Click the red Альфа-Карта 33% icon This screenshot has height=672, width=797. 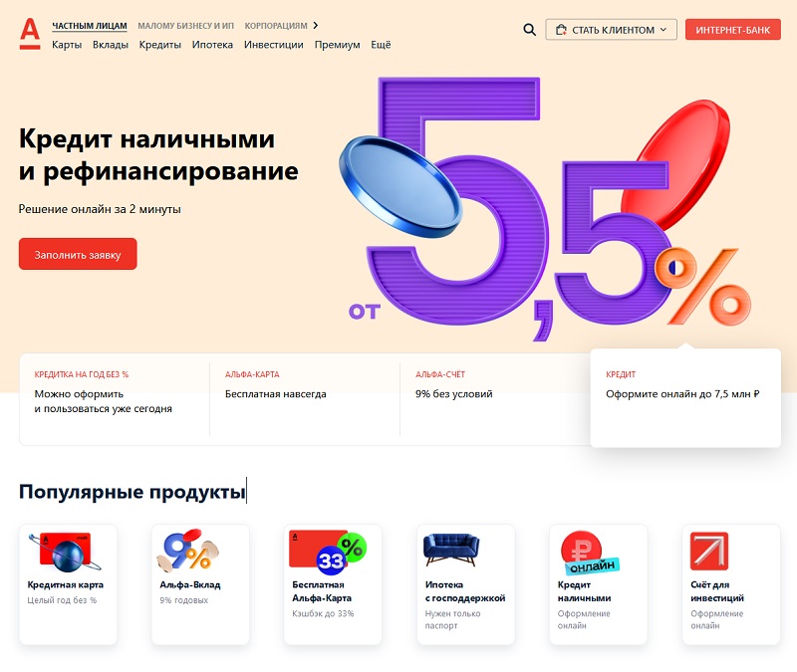point(328,551)
